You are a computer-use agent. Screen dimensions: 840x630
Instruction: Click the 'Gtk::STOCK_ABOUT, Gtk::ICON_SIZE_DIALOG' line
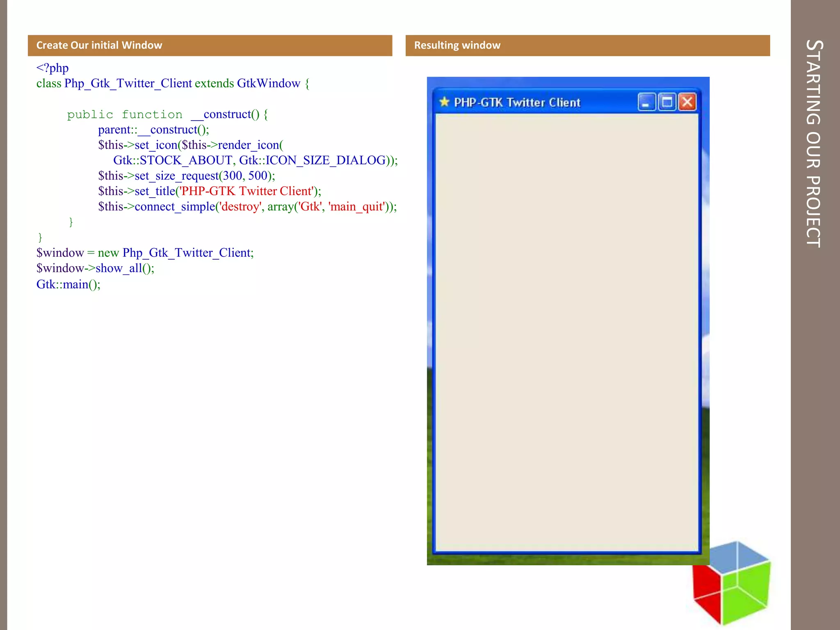pyautogui.click(x=256, y=160)
